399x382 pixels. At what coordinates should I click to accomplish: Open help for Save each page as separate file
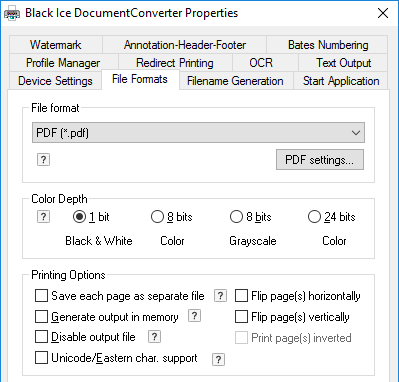(x=220, y=296)
